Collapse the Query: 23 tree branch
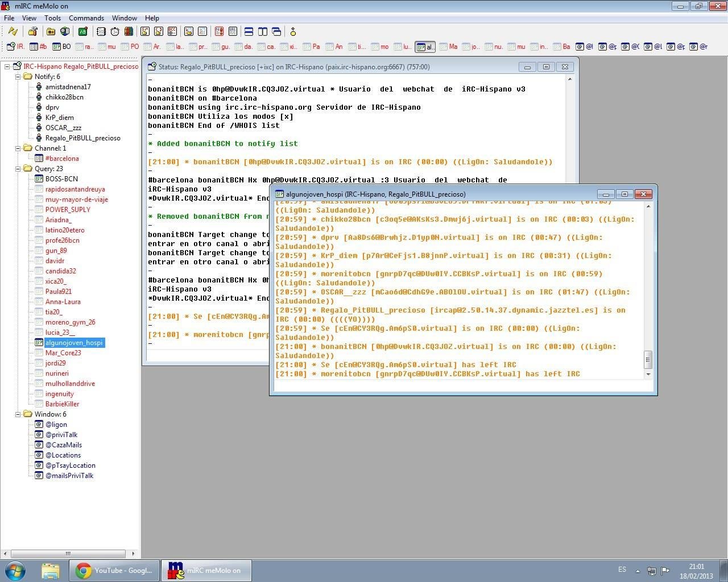The width and height of the screenshot is (728, 582). (19, 169)
